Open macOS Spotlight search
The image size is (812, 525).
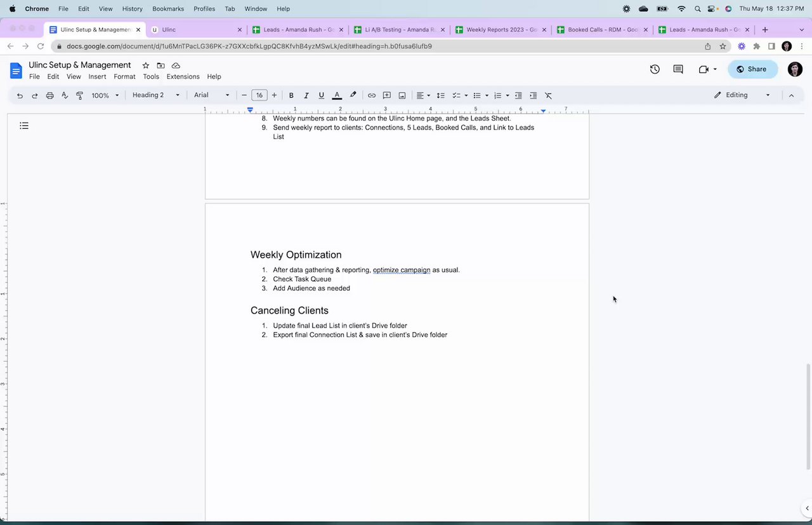coord(697,9)
